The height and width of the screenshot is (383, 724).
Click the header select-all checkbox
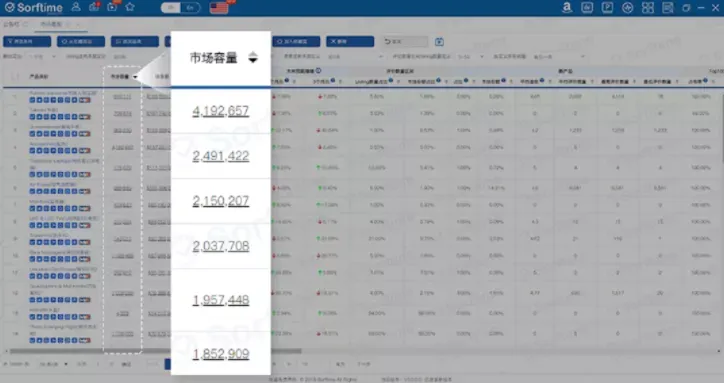[15, 77]
